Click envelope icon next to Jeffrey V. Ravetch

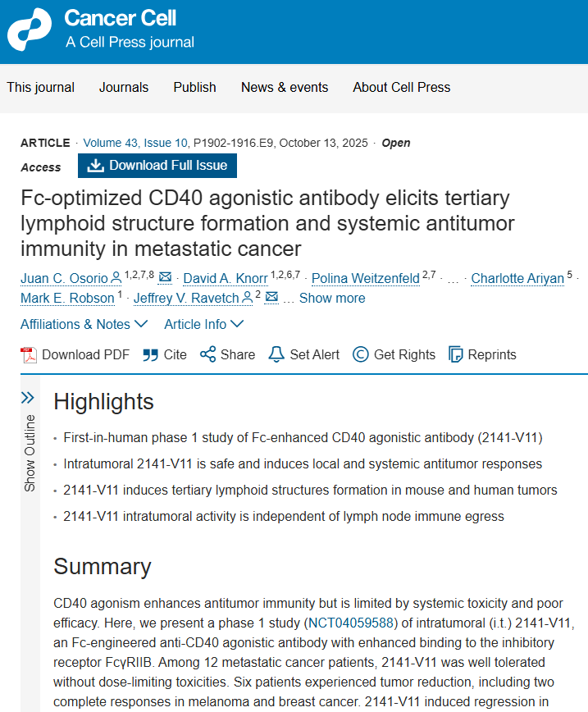pyautogui.click(x=271, y=297)
